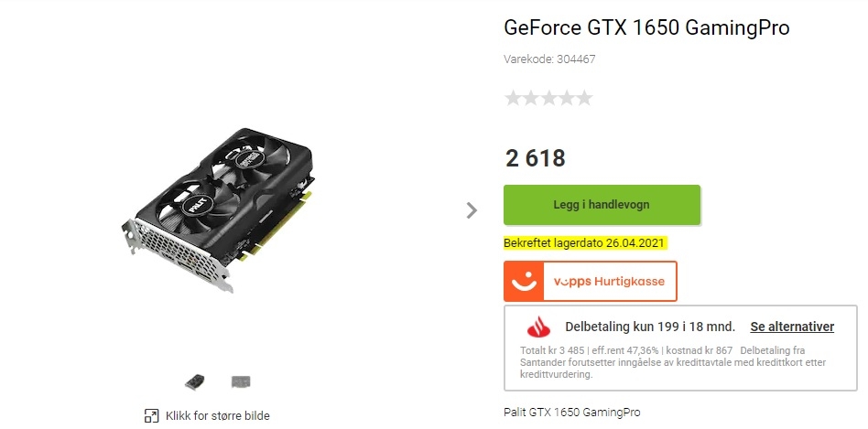Give a five-star rating via the last star
868x429 pixels.
coord(584,98)
